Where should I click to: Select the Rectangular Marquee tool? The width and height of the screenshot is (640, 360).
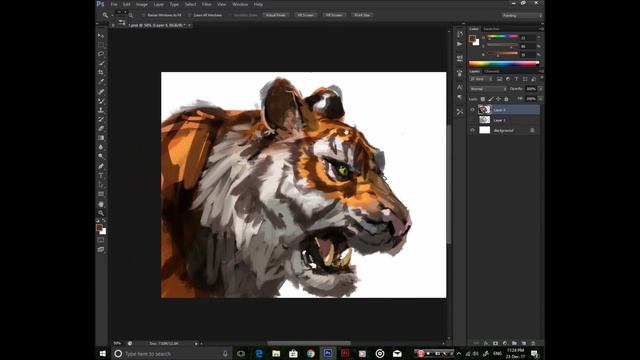click(x=101, y=44)
